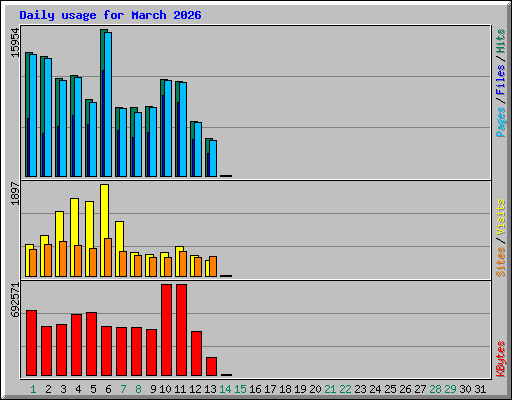
Task: Click day 13 on the x-axis
Action: (210, 389)
